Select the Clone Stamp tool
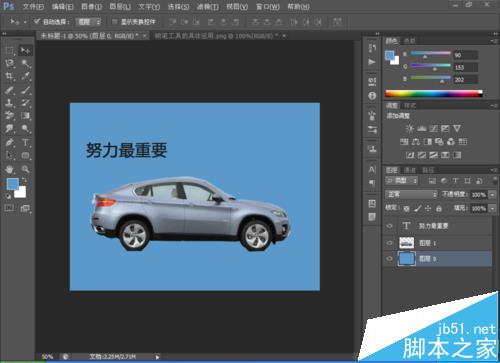This screenshot has width=500, height=363. [x=9, y=103]
